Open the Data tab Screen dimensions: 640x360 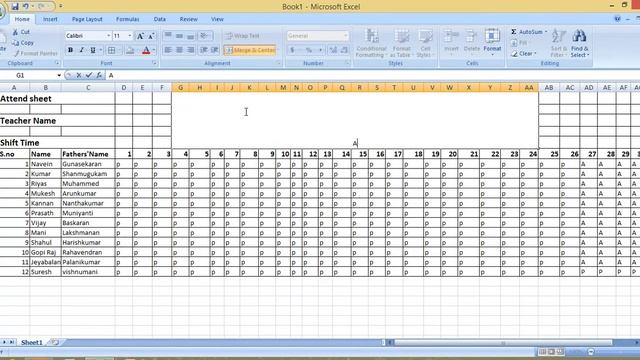(x=160, y=19)
